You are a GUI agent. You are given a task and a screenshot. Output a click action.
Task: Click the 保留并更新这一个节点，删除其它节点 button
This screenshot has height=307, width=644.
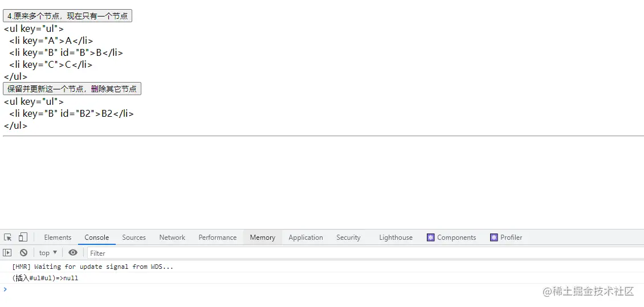coord(72,89)
